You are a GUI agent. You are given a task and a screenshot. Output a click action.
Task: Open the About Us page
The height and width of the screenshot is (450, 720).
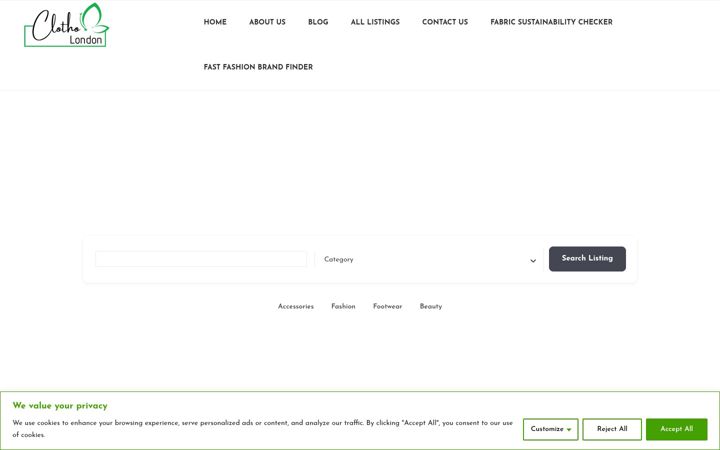click(x=267, y=22)
